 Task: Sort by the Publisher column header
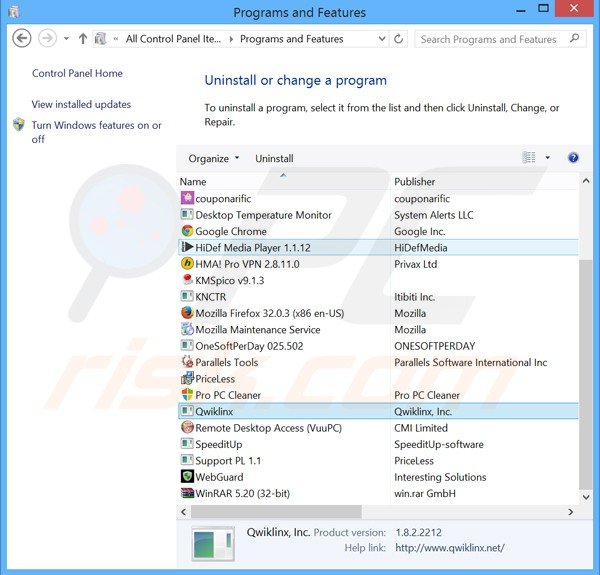tap(485, 181)
